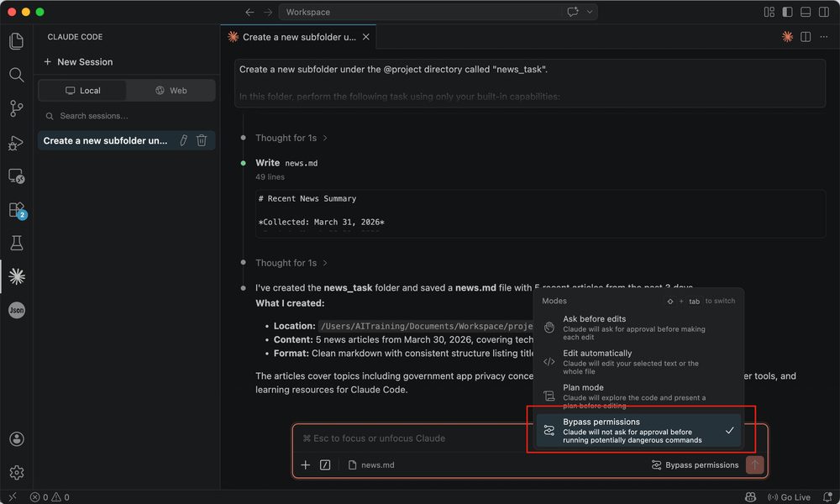Start a New Session
The height and width of the screenshot is (504, 840).
[x=78, y=62]
